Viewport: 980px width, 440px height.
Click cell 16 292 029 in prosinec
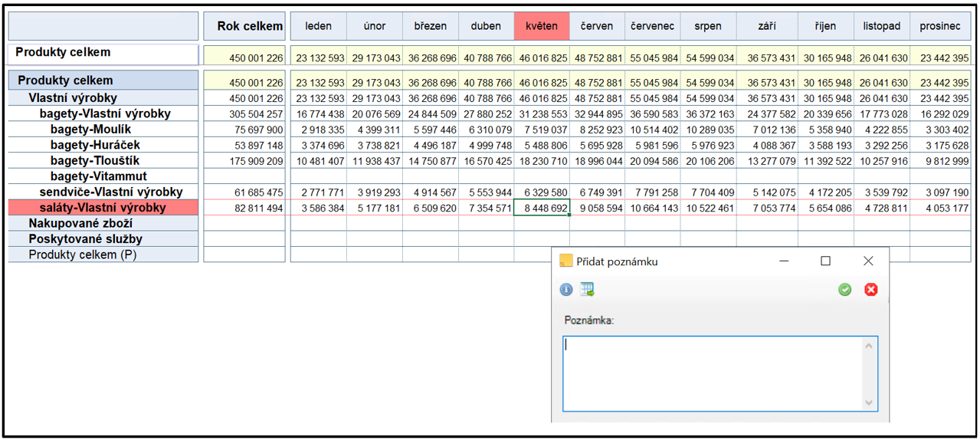pos(940,113)
